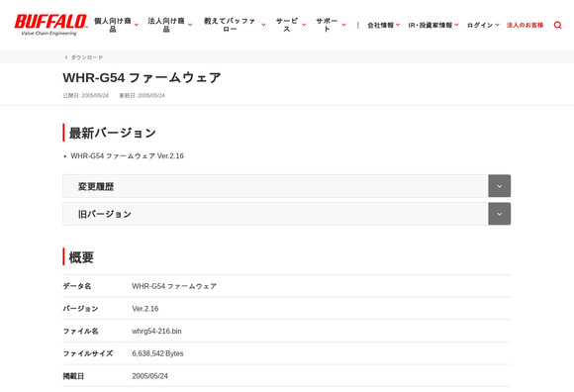Click 法人のお客様 link
This screenshot has height=392, width=574.
point(525,25)
